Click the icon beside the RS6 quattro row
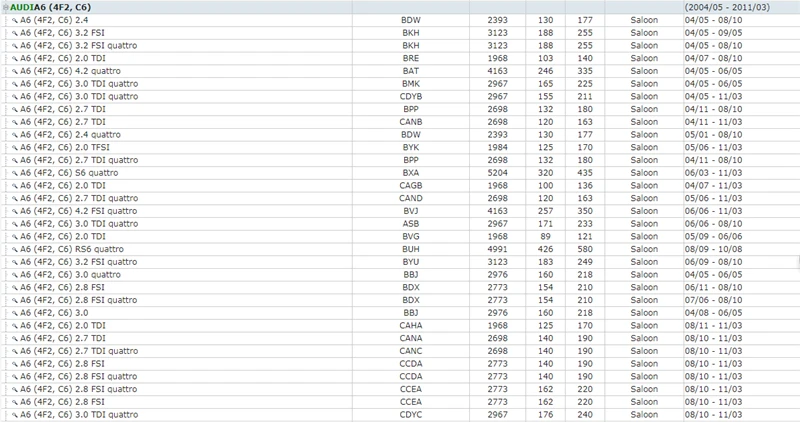The width and height of the screenshot is (800, 422). pos(15,250)
